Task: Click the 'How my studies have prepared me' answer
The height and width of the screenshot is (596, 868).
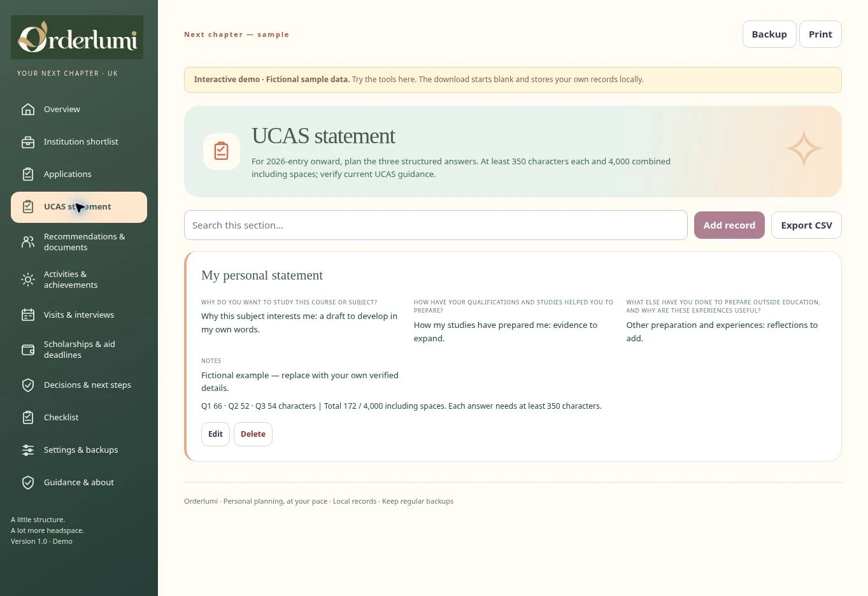Action: [506, 332]
